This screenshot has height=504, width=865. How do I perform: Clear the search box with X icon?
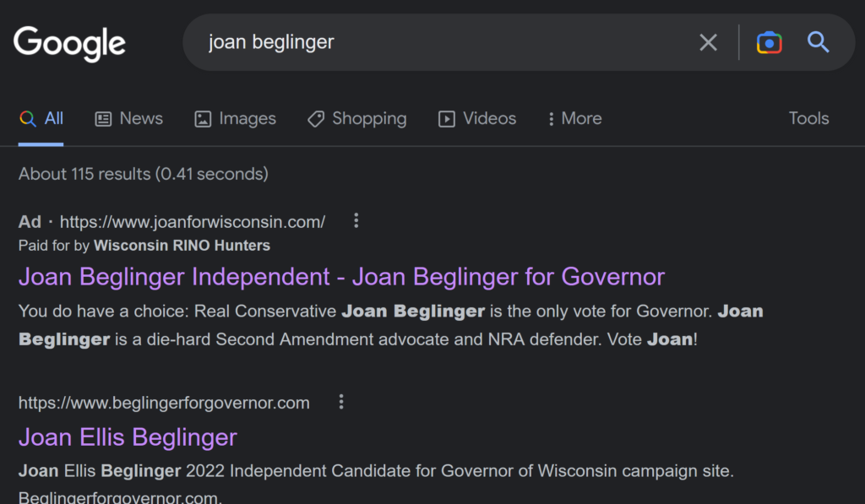click(x=708, y=42)
